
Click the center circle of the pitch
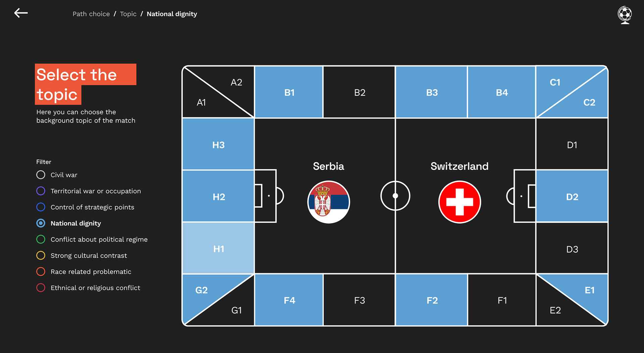(x=395, y=196)
